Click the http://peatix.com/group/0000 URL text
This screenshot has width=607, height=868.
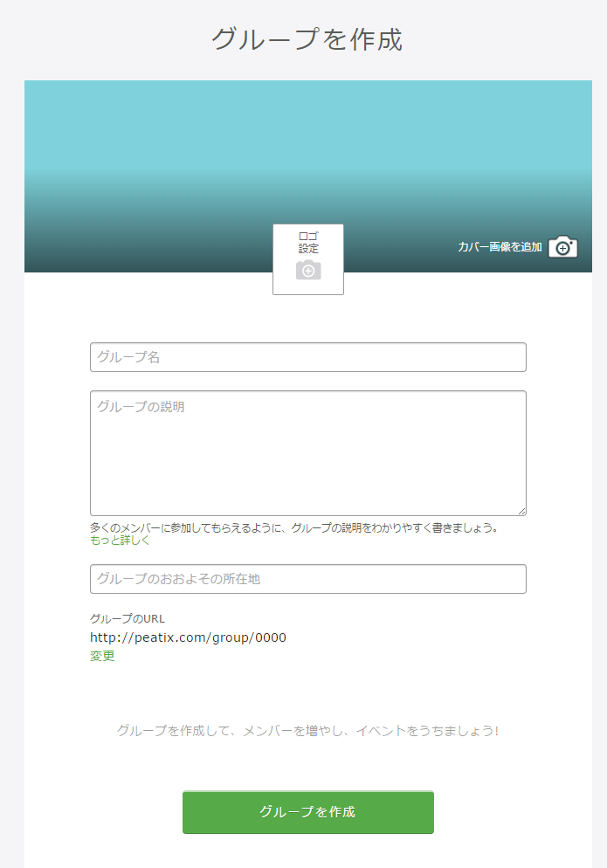188,637
